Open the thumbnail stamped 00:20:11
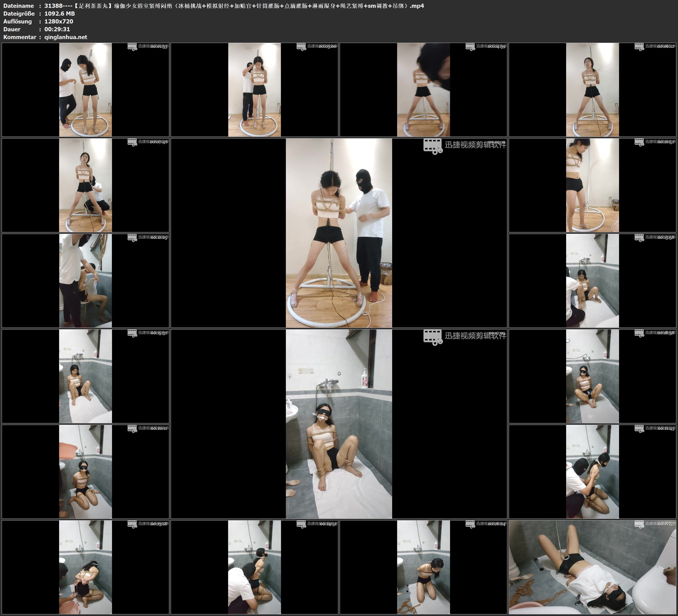The width and height of the screenshot is (678, 616). tap(85, 471)
